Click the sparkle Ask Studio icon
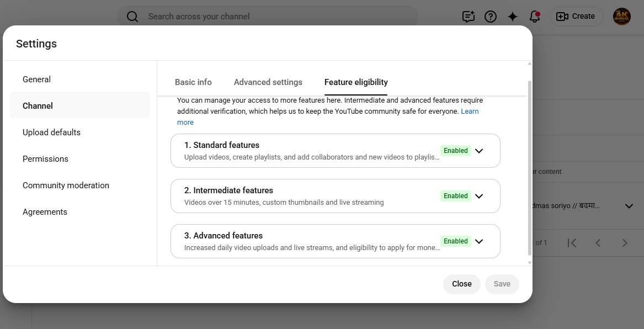The image size is (644, 329). [513, 17]
